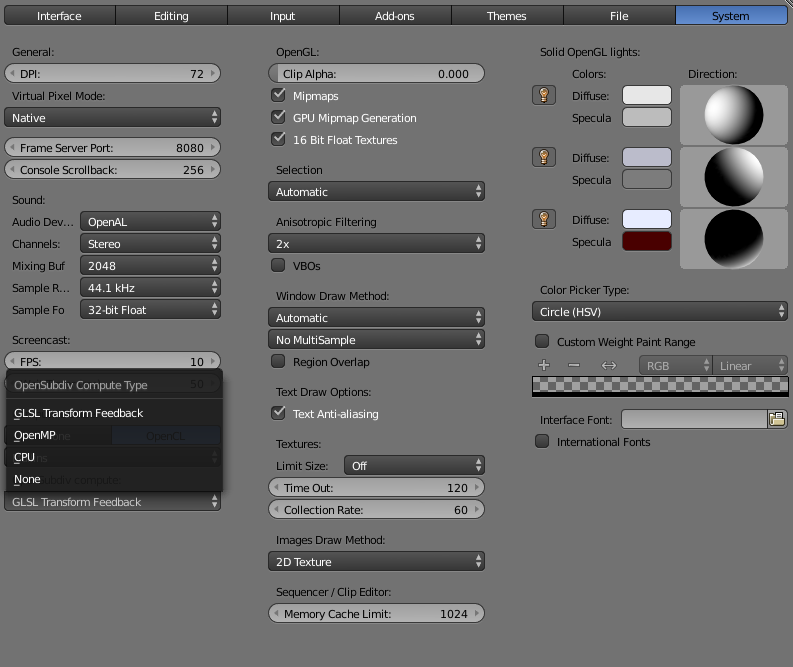
Task: Toggle the third OpenGL light bulb icon
Action: tap(544, 219)
